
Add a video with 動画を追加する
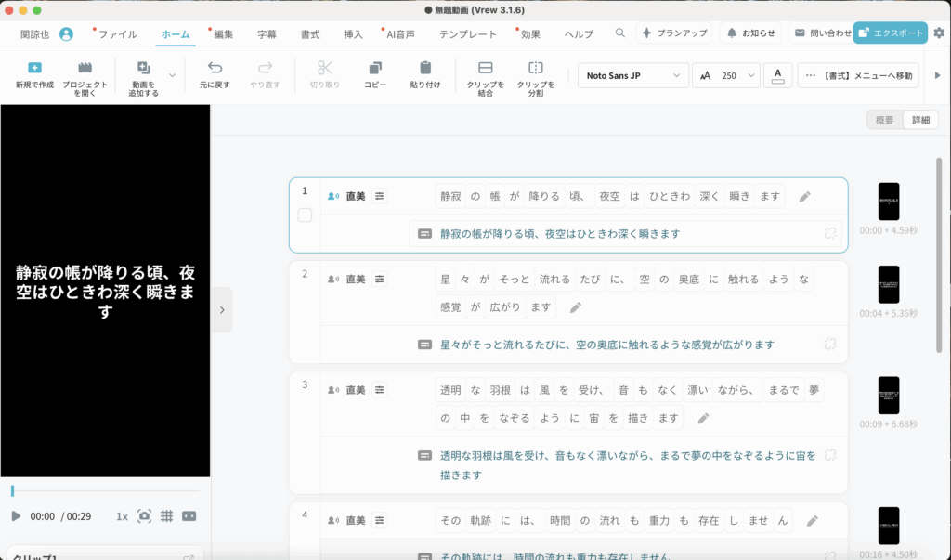143,76
